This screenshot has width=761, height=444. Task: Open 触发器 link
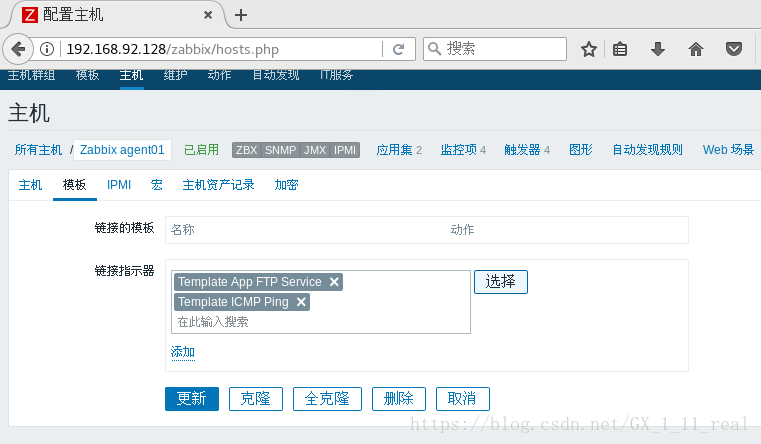point(522,150)
